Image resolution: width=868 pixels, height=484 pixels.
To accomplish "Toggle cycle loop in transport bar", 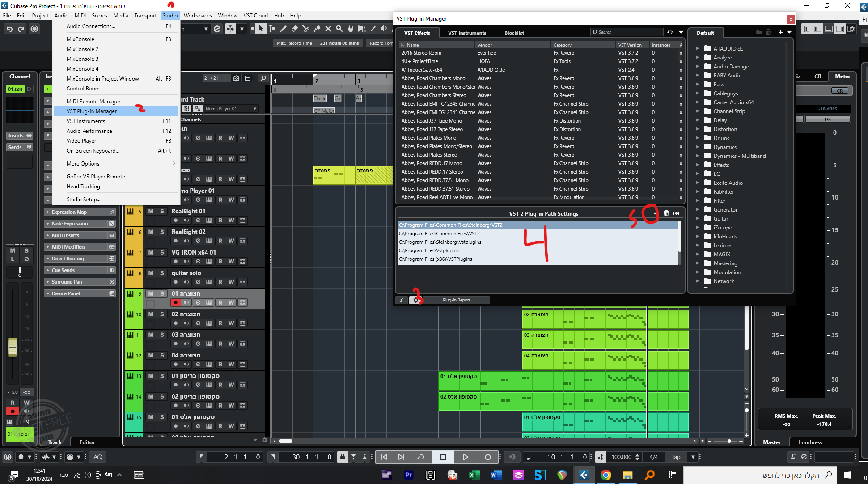I will (420, 457).
